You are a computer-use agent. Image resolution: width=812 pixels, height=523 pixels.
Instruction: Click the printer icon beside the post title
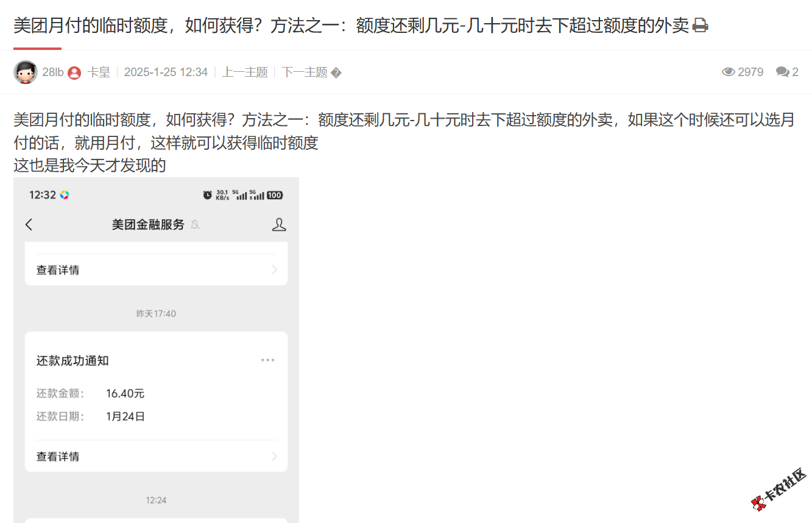coord(699,25)
